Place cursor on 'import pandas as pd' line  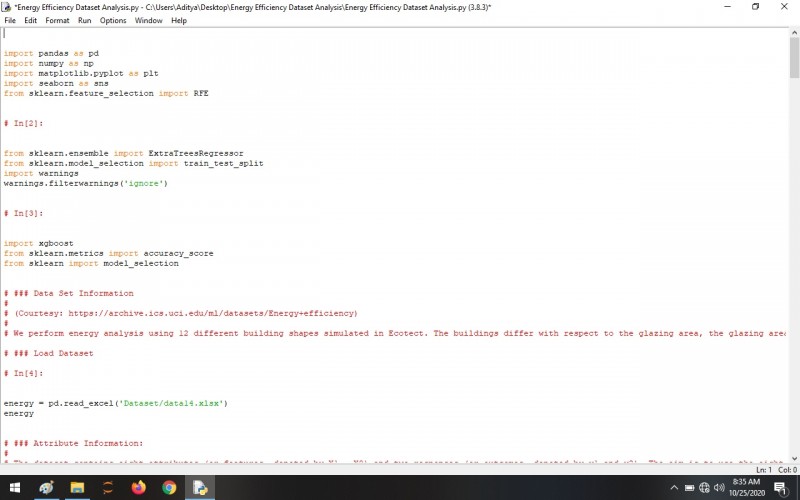click(x=51, y=53)
